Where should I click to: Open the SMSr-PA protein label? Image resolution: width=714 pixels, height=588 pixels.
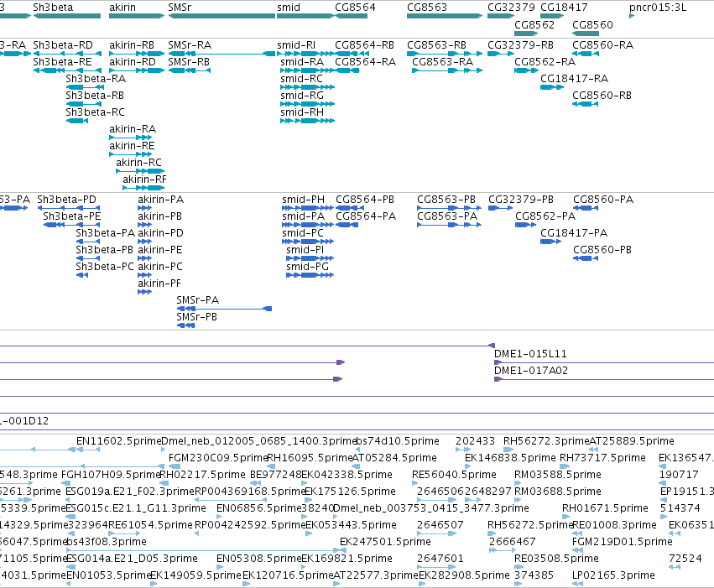tap(198, 300)
